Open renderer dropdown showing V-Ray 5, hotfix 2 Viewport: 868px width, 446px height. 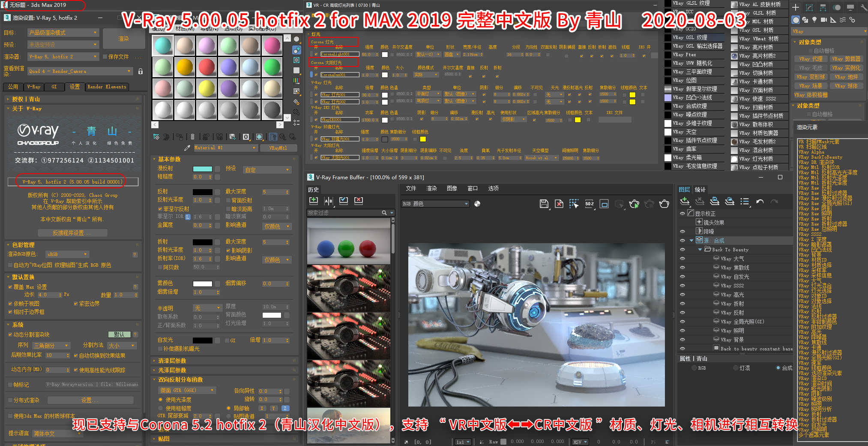(63, 57)
